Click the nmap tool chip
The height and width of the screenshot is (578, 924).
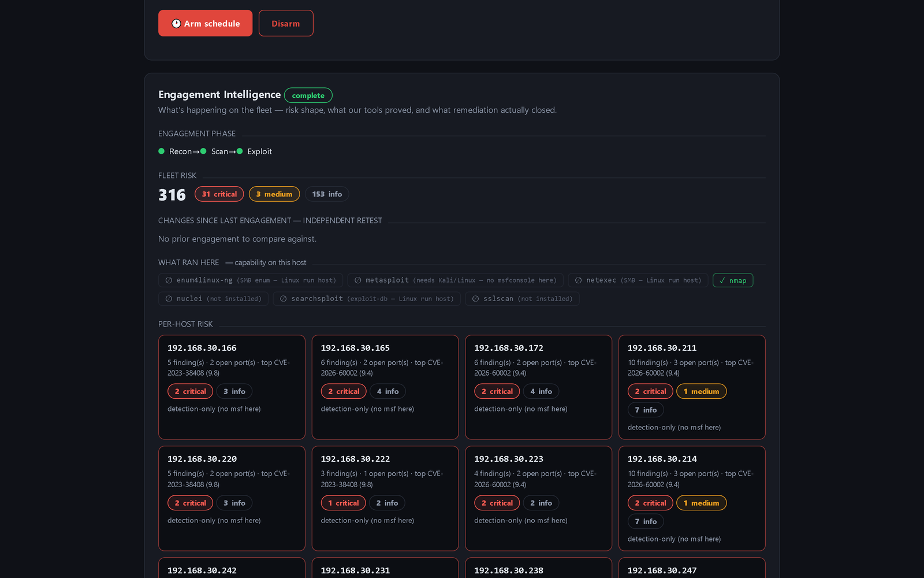[x=733, y=280]
